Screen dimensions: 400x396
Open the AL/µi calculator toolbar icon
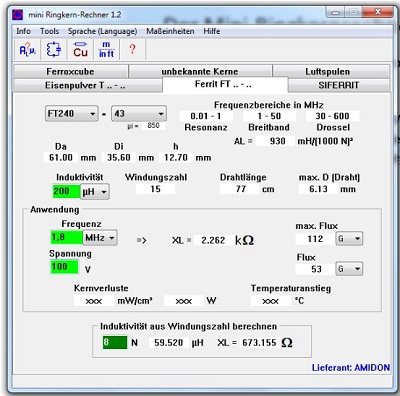[x=27, y=50]
